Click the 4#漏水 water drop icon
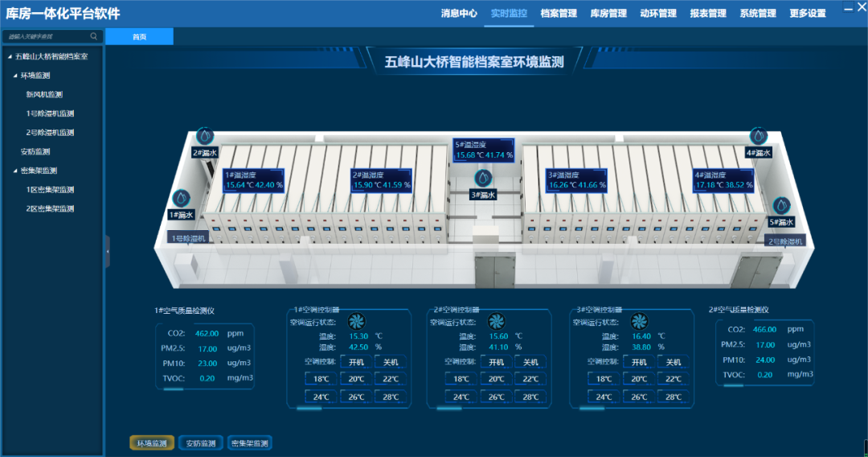 tap(758, 136)
